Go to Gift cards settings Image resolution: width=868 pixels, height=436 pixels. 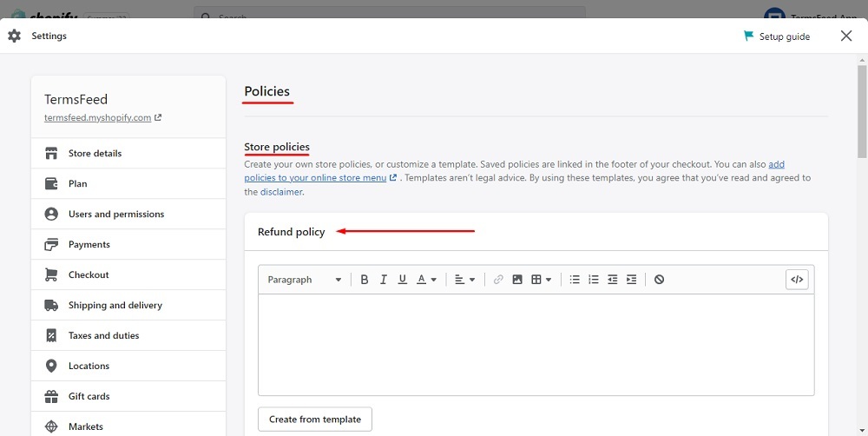128,397
